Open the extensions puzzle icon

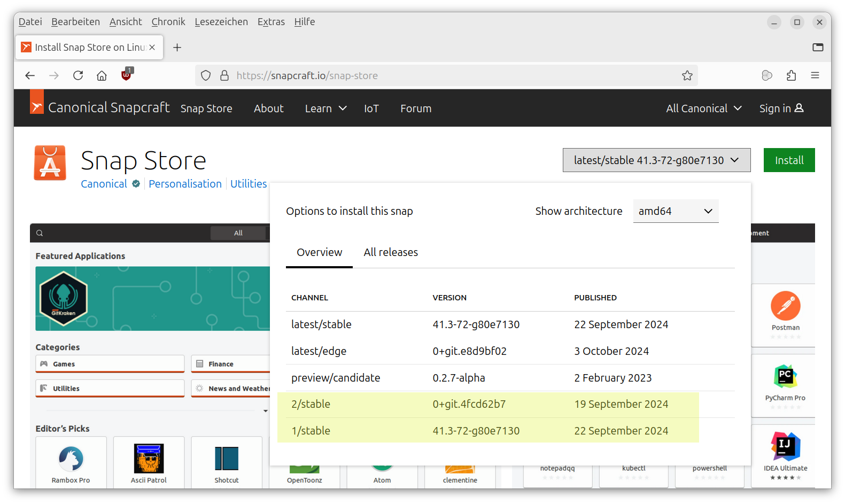791,75
